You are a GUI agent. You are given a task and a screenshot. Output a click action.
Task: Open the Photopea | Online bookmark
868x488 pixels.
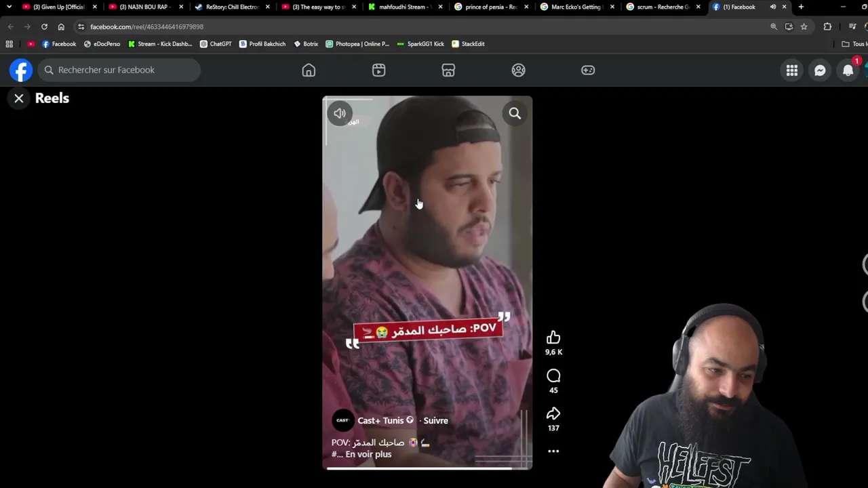[357, 44]
